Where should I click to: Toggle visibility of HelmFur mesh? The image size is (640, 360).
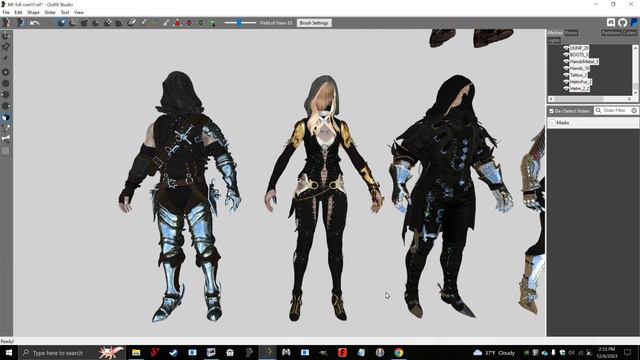[x=566, y=82]
